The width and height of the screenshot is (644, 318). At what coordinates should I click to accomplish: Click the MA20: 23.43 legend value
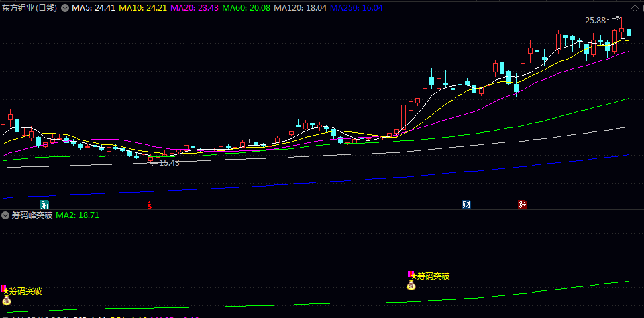(195, 8)
